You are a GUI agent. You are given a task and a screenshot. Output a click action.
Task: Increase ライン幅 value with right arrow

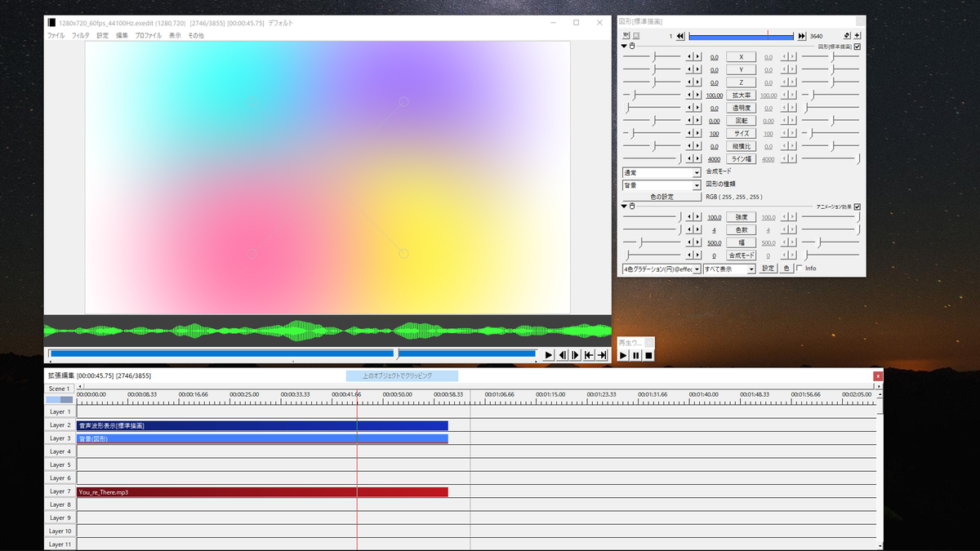pyautogui.click(x=697, y=158)
